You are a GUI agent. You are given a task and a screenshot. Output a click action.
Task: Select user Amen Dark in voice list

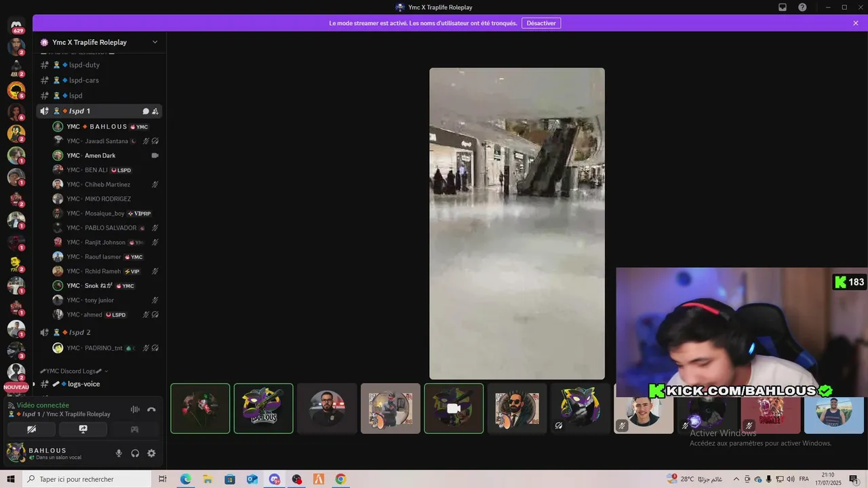pos(106,155)
